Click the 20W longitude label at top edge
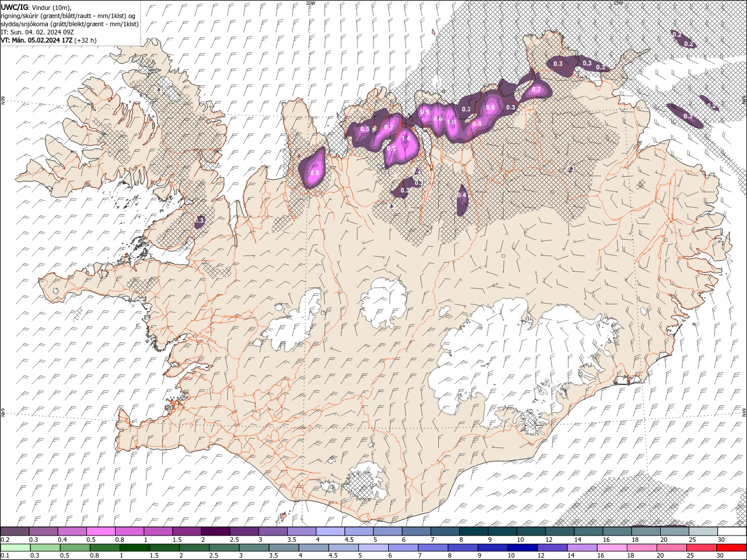 tap(310, 3)
